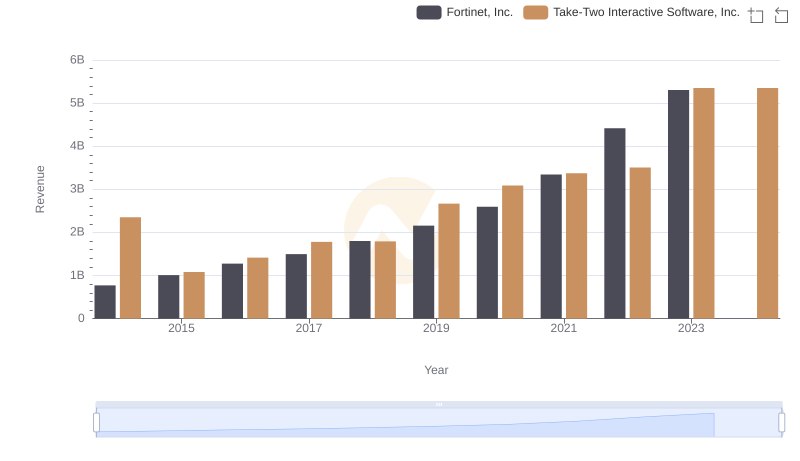The image size is (800, 461).
Task: Click the Year axis title
Action: 436,370
